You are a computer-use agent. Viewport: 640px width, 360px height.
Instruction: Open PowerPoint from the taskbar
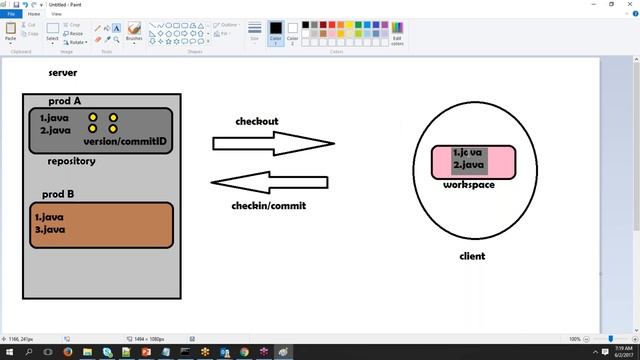point(146,352)
